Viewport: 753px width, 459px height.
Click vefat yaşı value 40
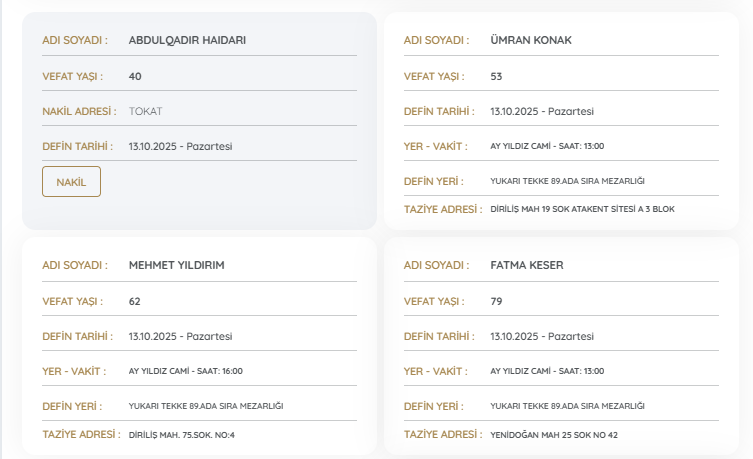tap(135, 76)
